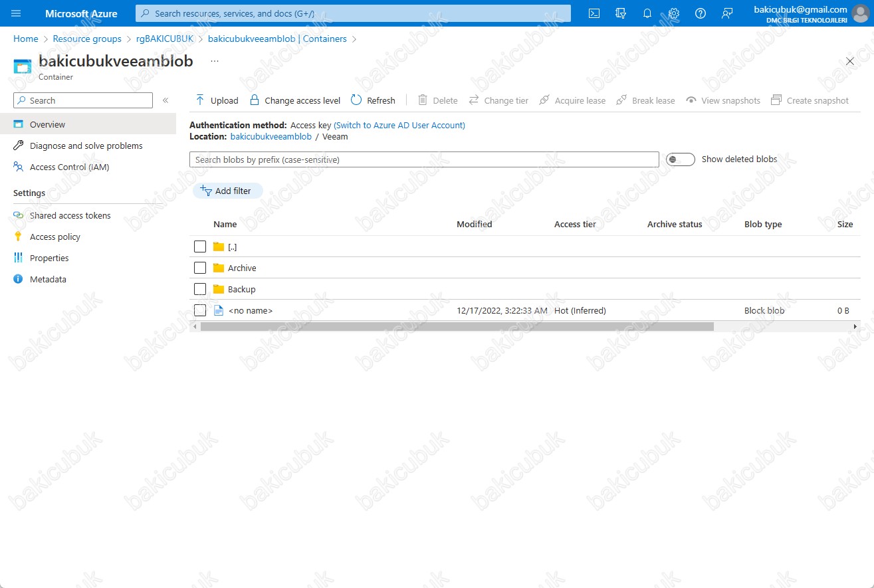874x588 pixels.
Task: Toggle Show deleted blobs switch
Action: click(680, 159)
